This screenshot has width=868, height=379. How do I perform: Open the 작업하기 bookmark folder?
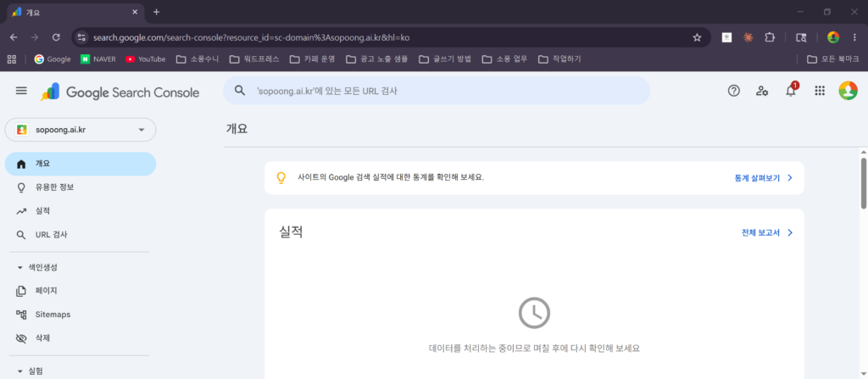559,59
